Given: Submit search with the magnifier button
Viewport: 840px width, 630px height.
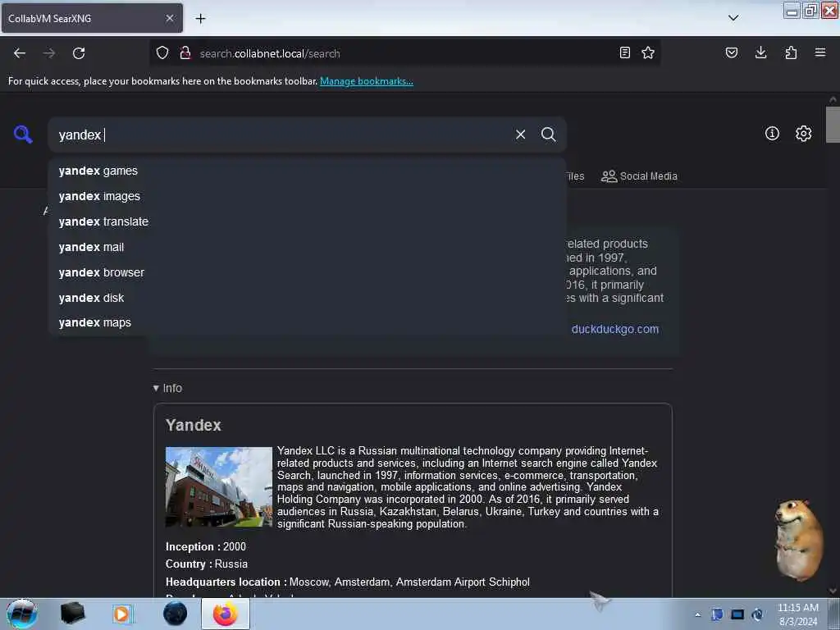Looking at the screenshot, I should [x=548, y=135].
